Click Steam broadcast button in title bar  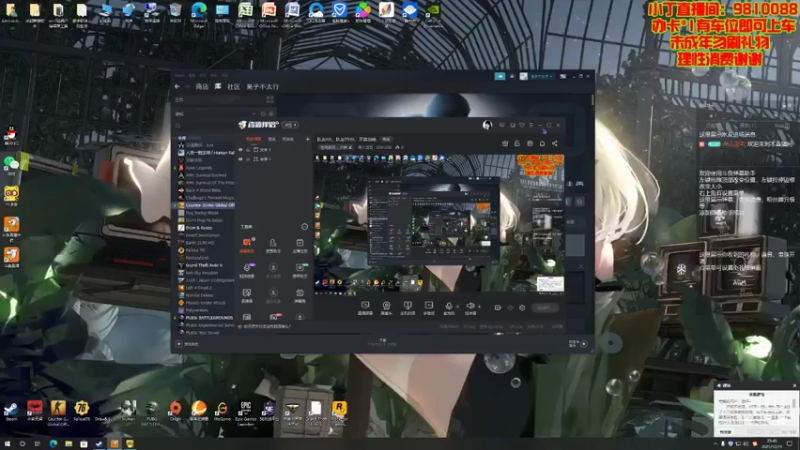(x=500, y=76)
